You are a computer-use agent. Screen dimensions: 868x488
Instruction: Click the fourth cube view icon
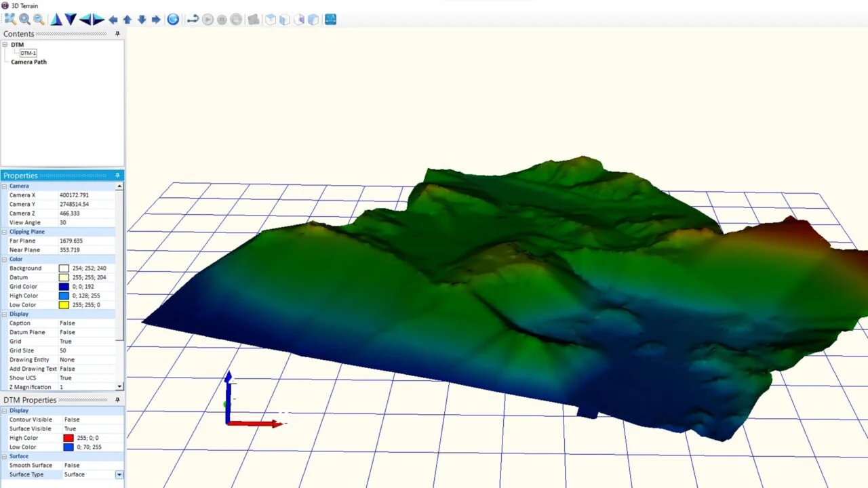(313, 20)
